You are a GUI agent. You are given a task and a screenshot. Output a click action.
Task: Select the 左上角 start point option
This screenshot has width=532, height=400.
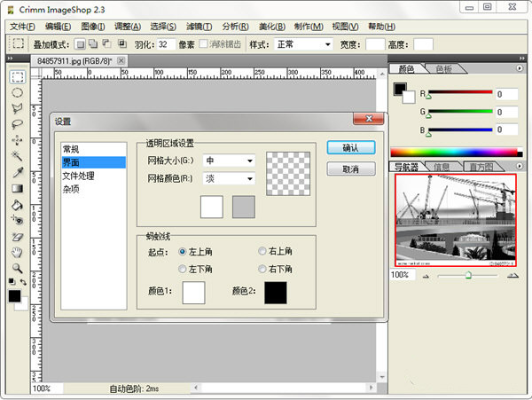[x=183, y=252]
